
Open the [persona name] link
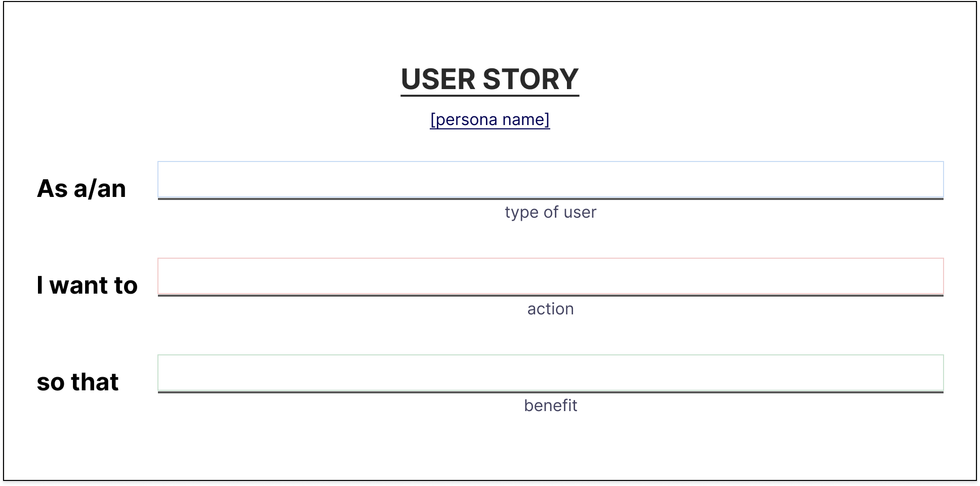tap(489, 119)
